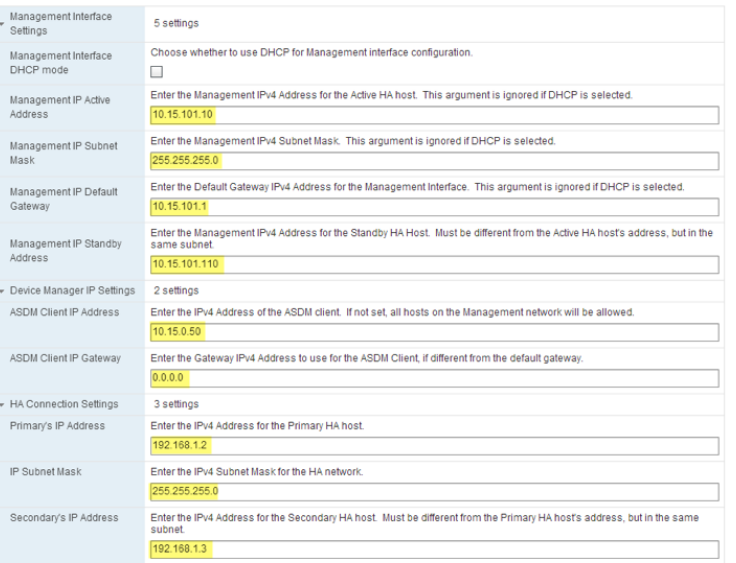This screenshot has height=563, width=736.
Task: Select the ASDM Client IP Address field
Action: [433, 332]
